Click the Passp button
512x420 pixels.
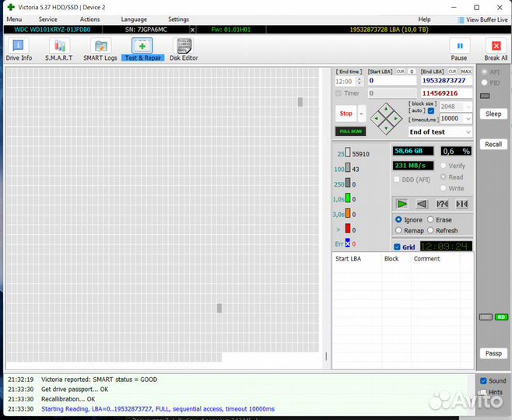[493, 353]
